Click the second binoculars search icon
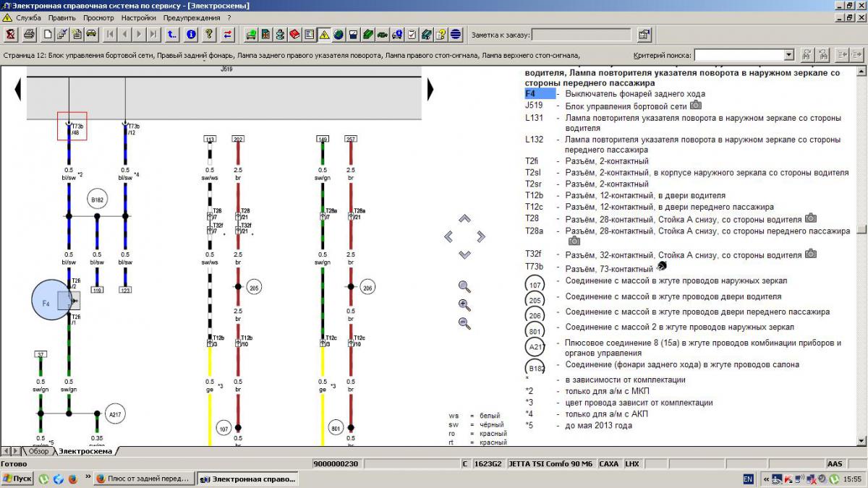The width and height of the screenshot is (868, 488). 822,55
